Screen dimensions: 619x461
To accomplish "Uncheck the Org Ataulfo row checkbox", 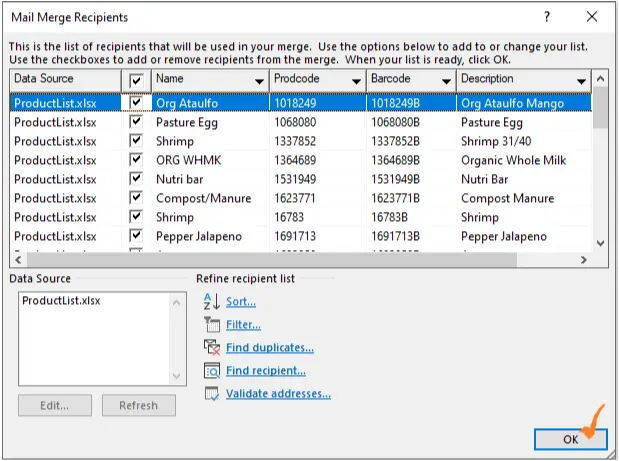I will click(136, 103).
